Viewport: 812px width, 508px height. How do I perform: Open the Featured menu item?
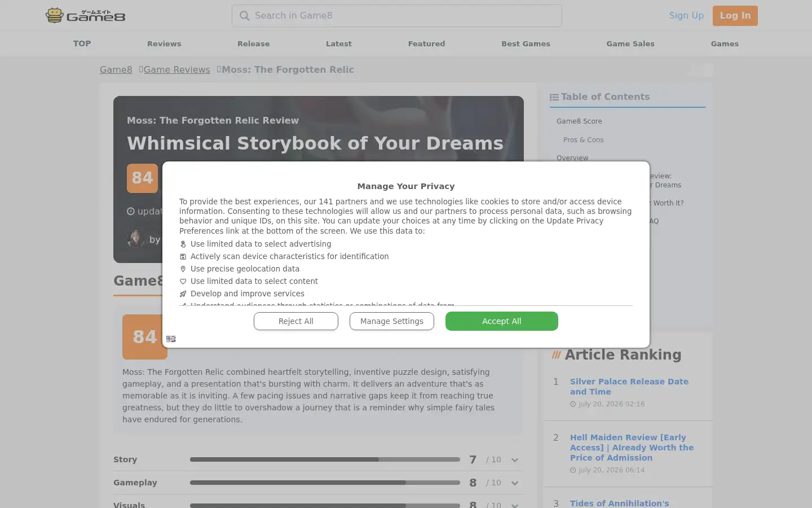(x=426, y=43)
